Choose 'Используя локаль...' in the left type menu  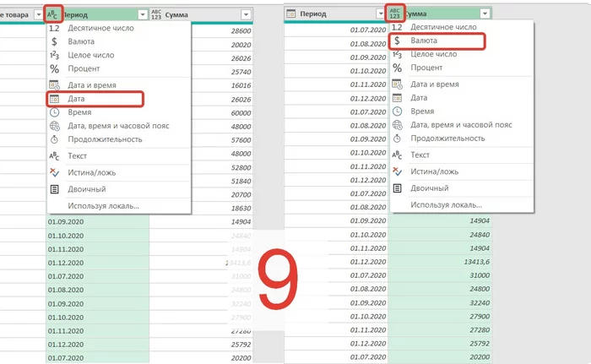pos(119,206)
